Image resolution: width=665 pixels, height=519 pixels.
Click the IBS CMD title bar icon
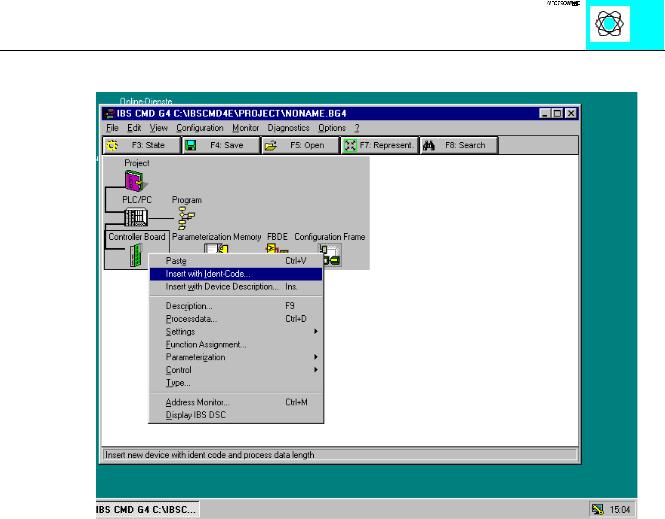click(x=109, y=113)
